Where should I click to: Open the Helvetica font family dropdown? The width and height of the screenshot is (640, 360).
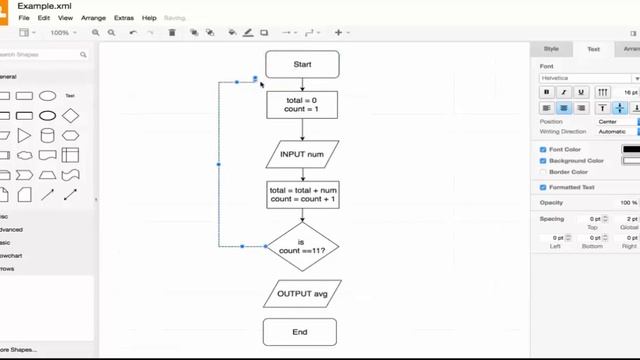click(589, 78)
